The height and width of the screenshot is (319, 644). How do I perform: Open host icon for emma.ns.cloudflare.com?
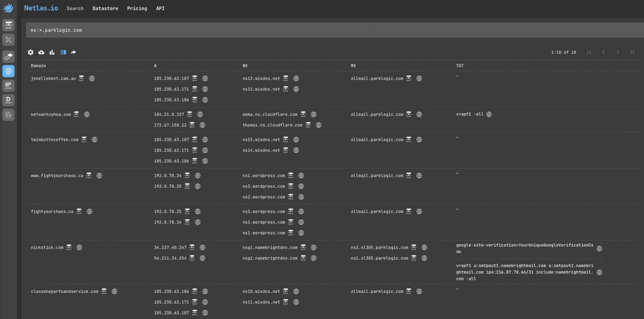(303, 115)
